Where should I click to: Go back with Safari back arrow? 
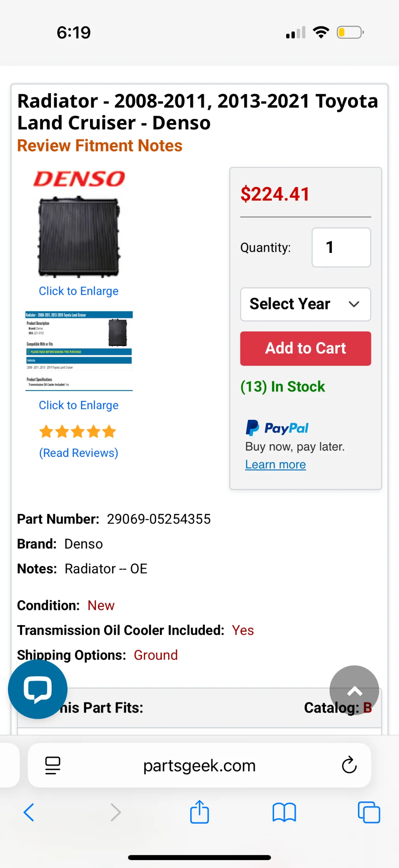click(29, 812)
